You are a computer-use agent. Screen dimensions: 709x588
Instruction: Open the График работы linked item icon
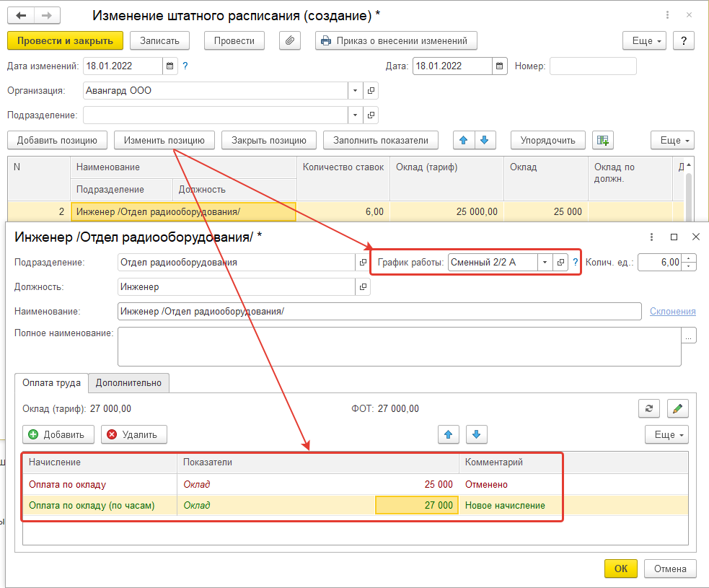pyautogui.click(x=560, y=263)
